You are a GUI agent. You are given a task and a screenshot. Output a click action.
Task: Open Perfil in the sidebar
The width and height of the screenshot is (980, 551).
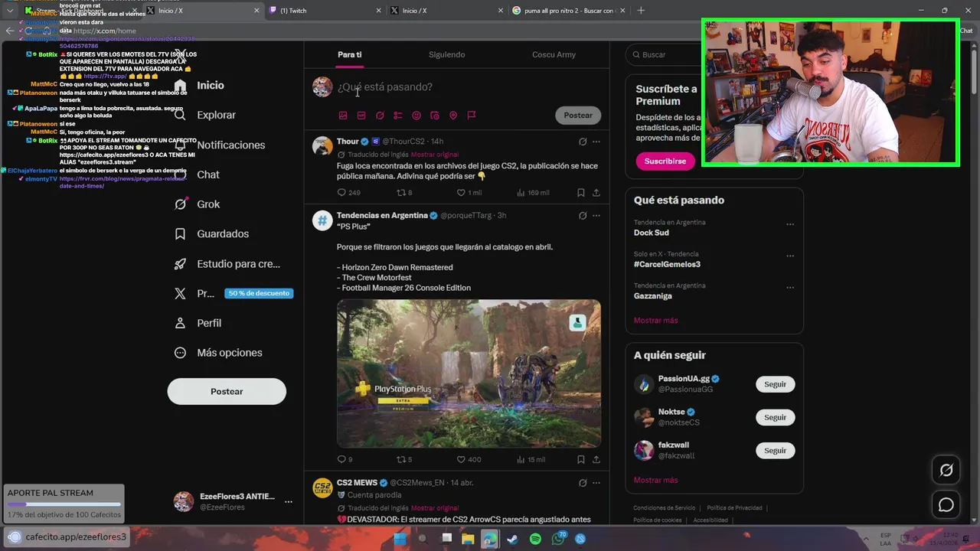(x=198, y=323)
